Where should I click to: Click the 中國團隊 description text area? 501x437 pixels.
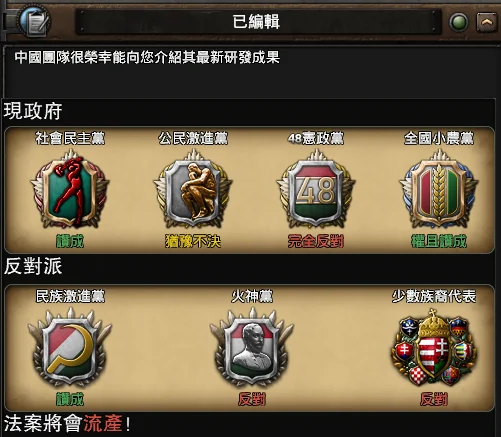pyautogui.click(x=147, y=57)
